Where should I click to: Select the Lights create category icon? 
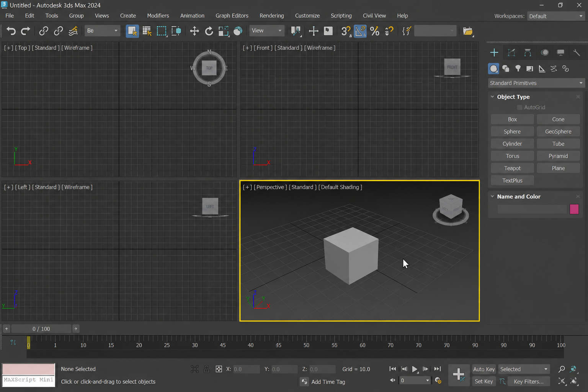pos(518,69)
